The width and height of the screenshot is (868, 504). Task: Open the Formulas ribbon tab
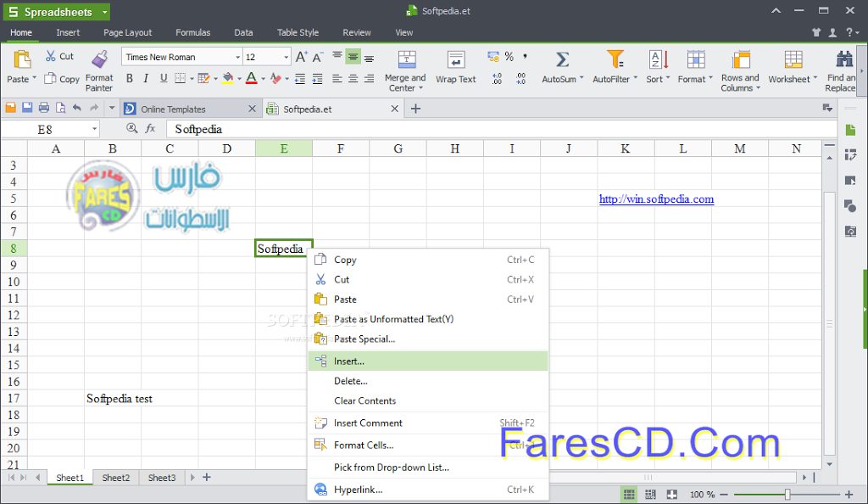point(192,33)
